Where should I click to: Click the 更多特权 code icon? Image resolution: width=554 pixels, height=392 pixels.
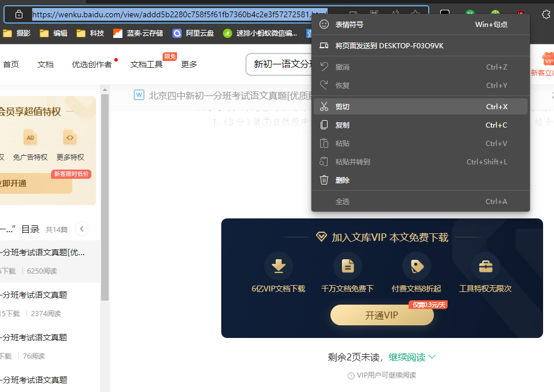[x=70, y=137]
